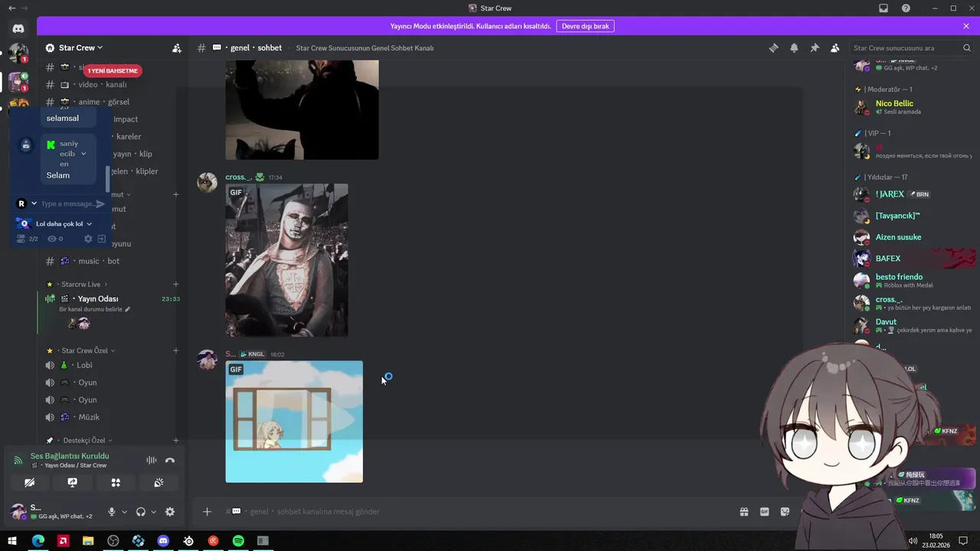Viewport: 980px width, 551px height.
Task: Turn on camera in voice panel
Action: click(30, 482)
